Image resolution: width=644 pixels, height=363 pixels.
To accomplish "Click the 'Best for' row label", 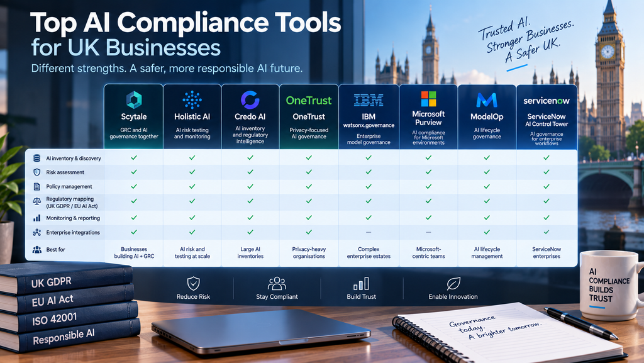I will pos(55,250).
